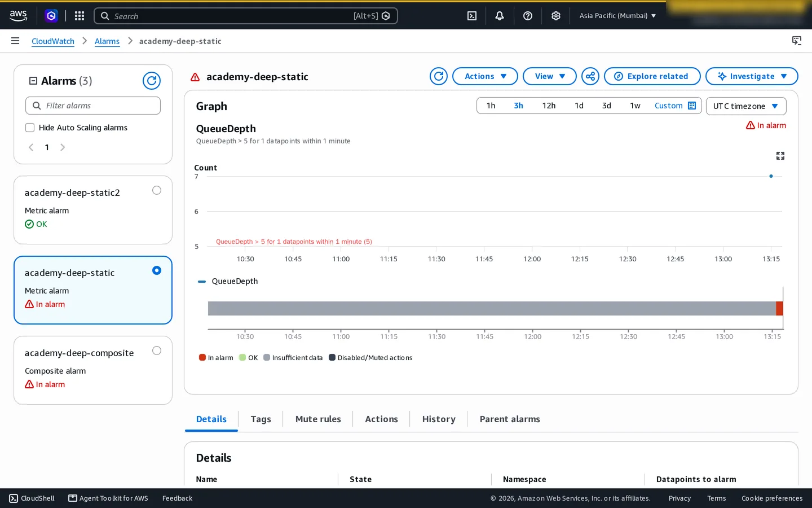
Task: Open the settings gear in top bar
Action: tap(556, 16)
